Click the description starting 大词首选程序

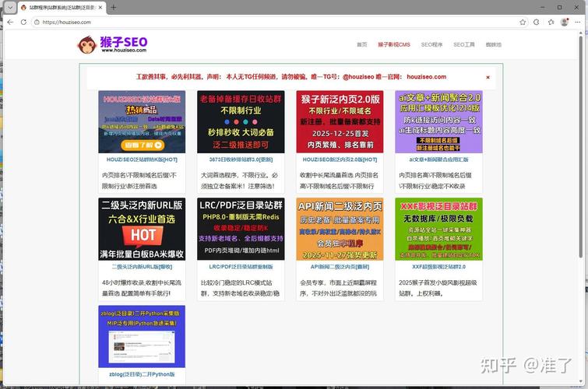[x=239, y=180]
